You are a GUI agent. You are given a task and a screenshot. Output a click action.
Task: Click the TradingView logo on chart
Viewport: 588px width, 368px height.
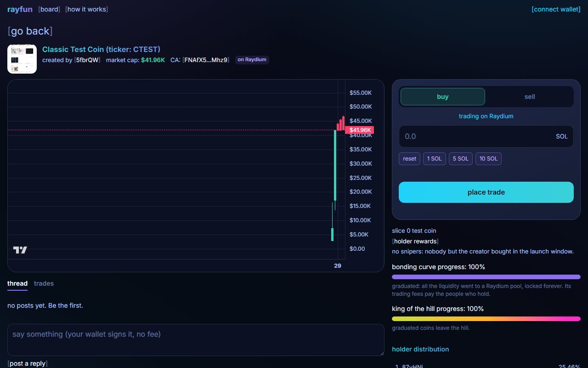point(20,250)
